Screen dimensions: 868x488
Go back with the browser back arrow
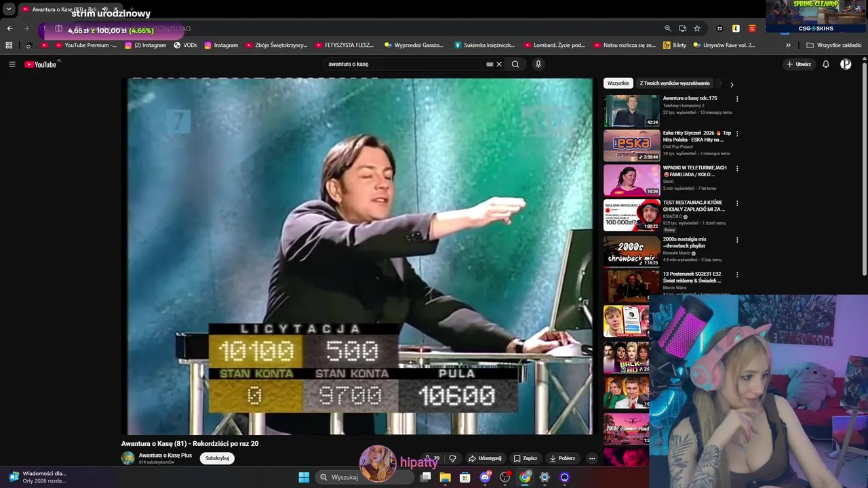pos(9,28)
